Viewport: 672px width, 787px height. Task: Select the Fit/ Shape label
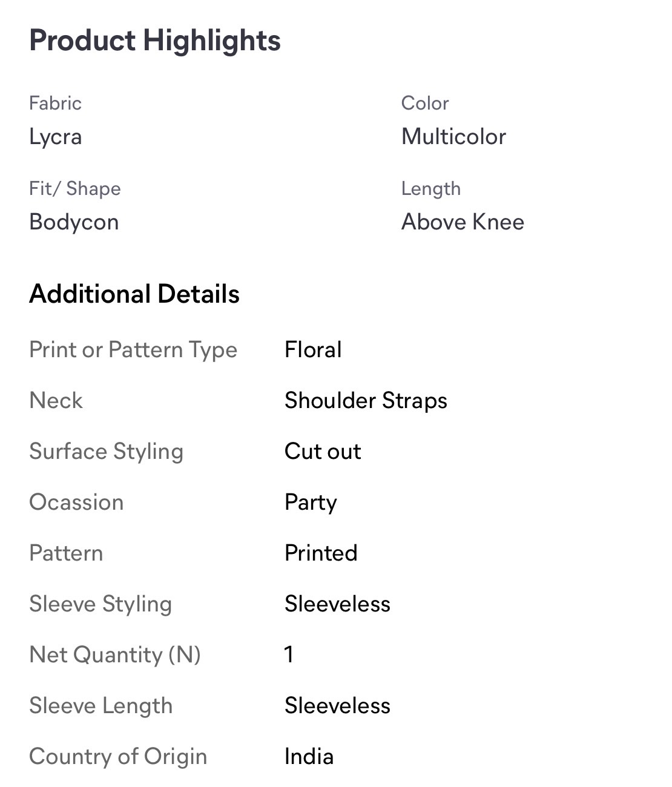tap(75, 189)
